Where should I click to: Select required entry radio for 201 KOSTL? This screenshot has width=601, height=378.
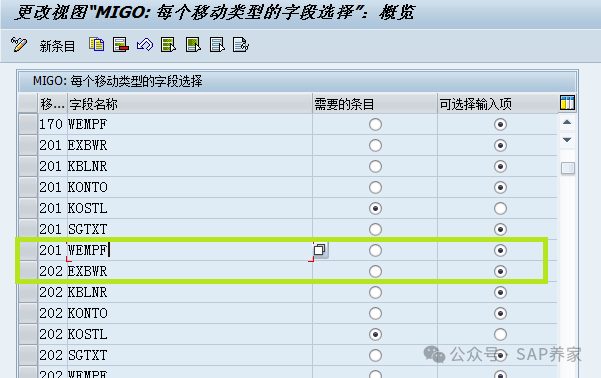click(x=375, y=208)
